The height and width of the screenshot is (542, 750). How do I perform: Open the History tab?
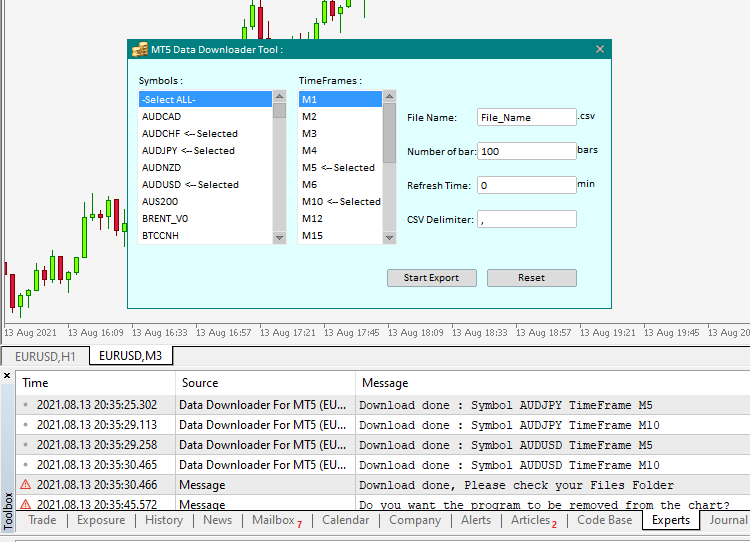point(164,520)
